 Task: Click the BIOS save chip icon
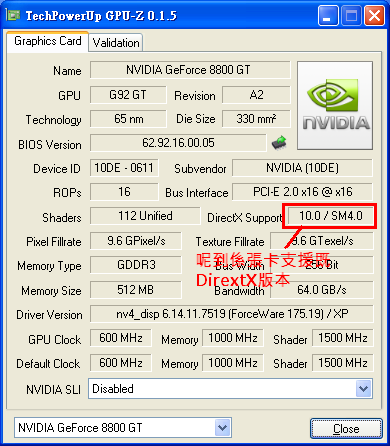pos(279,143)
